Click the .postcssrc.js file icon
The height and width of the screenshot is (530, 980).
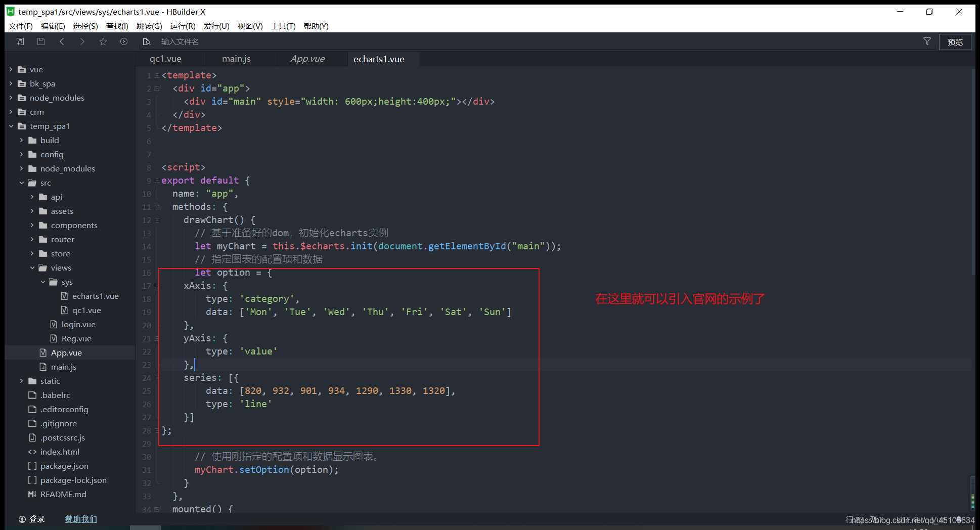(x=32, y=437)
